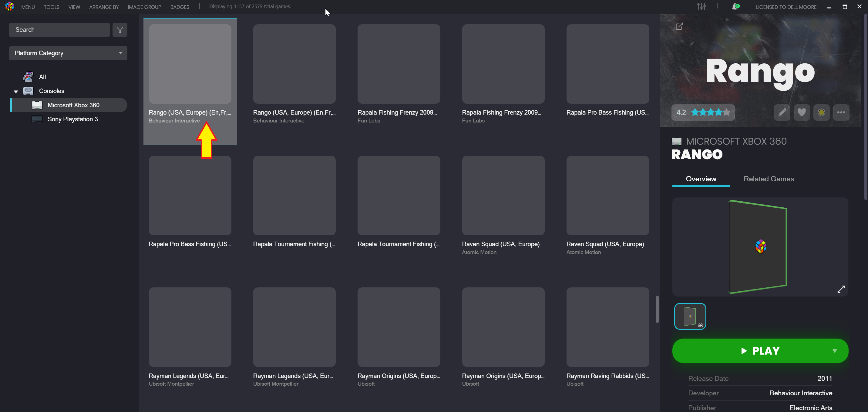Switch to the Overview tab
Image resolution: width=868 pixels, height=412 pixels.
click(701, 179)
